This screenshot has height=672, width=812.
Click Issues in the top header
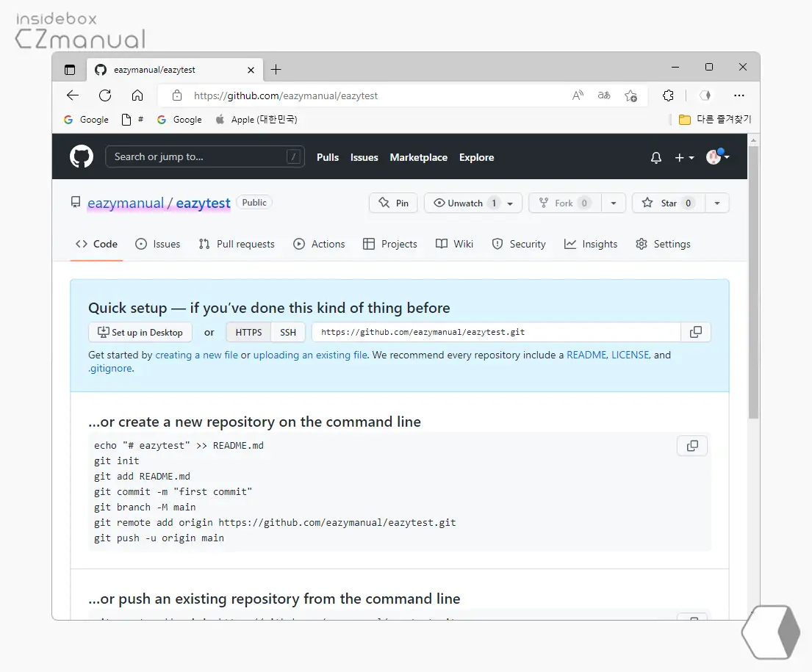coord(364,157)
